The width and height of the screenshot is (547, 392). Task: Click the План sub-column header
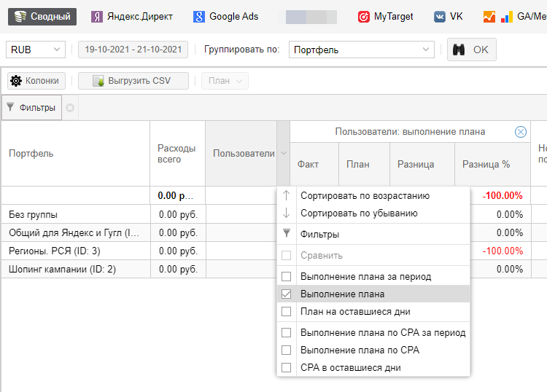click(364, 164)
